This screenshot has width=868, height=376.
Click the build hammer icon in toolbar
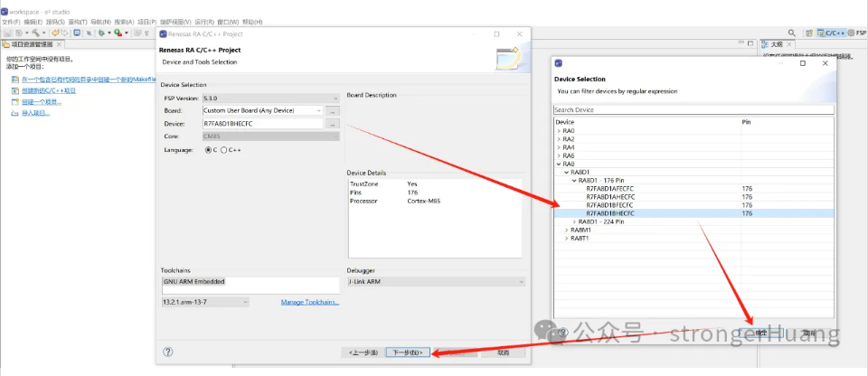tap(35, 33)
